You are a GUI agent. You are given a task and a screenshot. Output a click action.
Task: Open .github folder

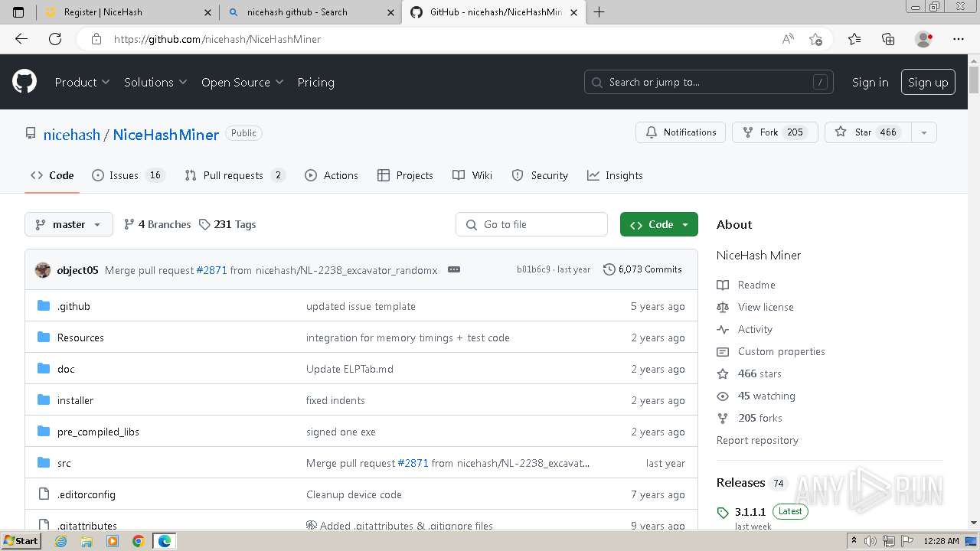[73, 306]
